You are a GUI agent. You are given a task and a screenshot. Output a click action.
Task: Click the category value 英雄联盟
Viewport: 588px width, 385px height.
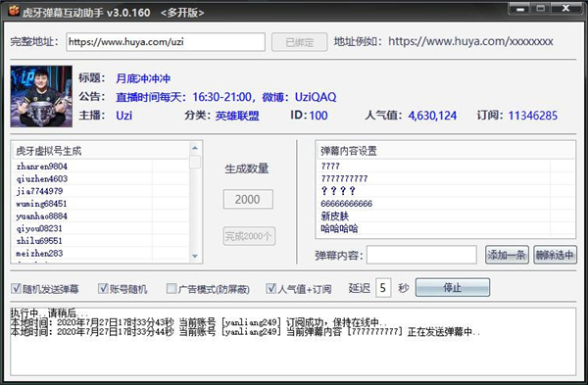click(237, 116)
